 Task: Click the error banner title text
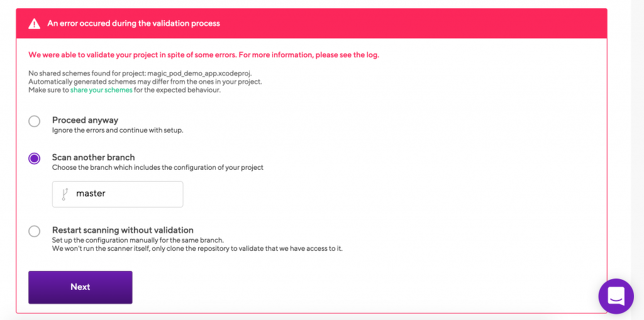pyautogui.click(x=133, y=24)
